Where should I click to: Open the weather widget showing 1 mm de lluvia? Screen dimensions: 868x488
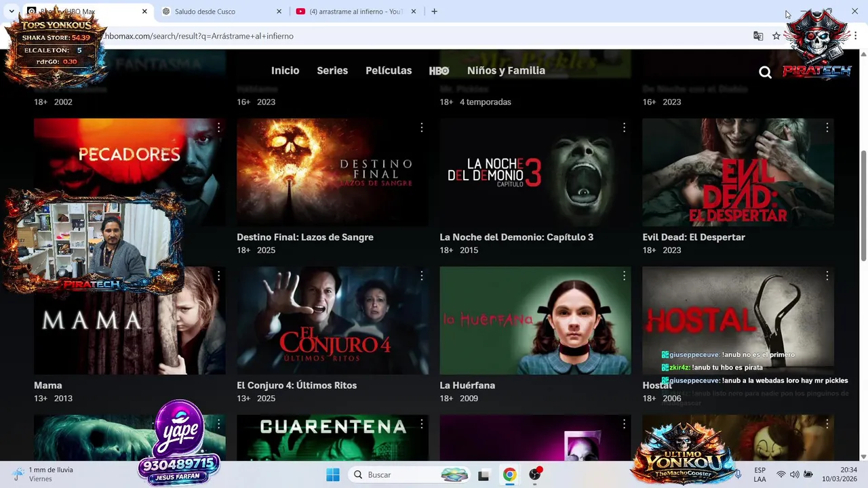(43, 474)
